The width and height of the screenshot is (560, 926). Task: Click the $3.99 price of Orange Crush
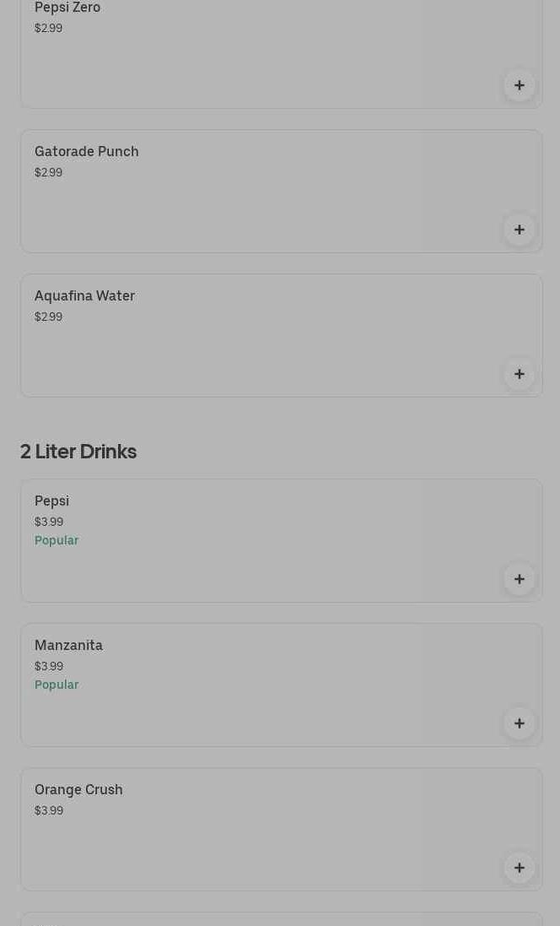49,810
